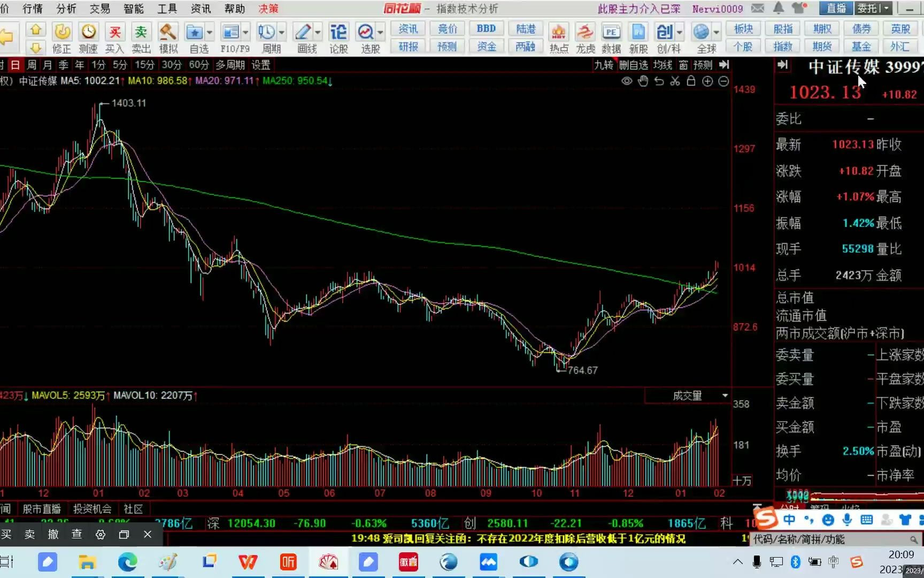The width and height of the screenshot is (924, 578).
Task: Open the 全球 globe markets icon
Action: [701, 32]
